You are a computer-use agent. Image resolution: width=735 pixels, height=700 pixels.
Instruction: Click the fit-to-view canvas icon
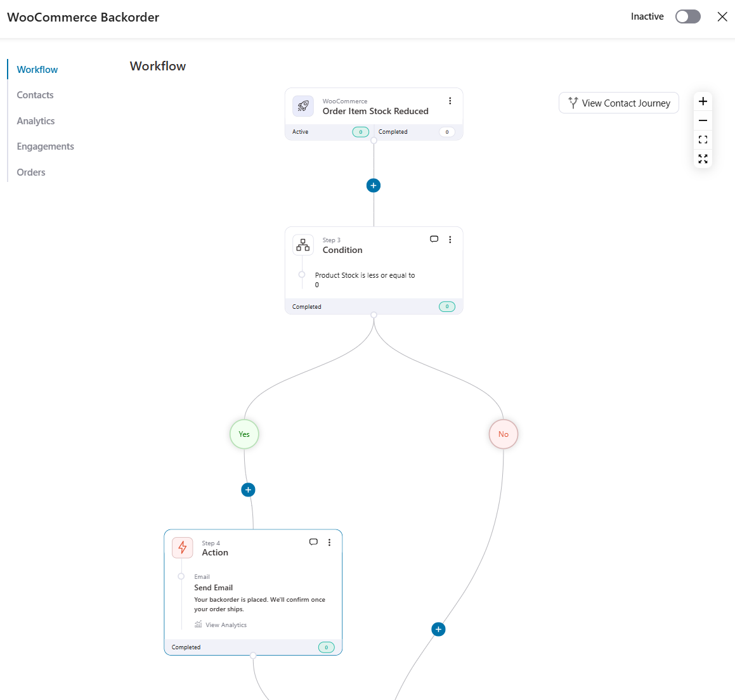[703, 139]
